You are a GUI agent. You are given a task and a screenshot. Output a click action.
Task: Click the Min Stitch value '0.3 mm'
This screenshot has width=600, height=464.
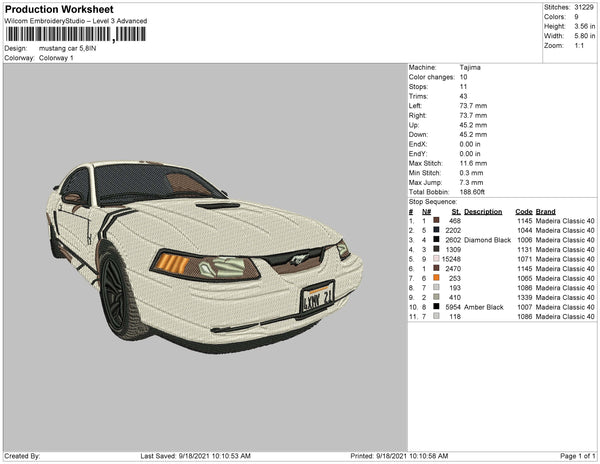coord(471,173)
